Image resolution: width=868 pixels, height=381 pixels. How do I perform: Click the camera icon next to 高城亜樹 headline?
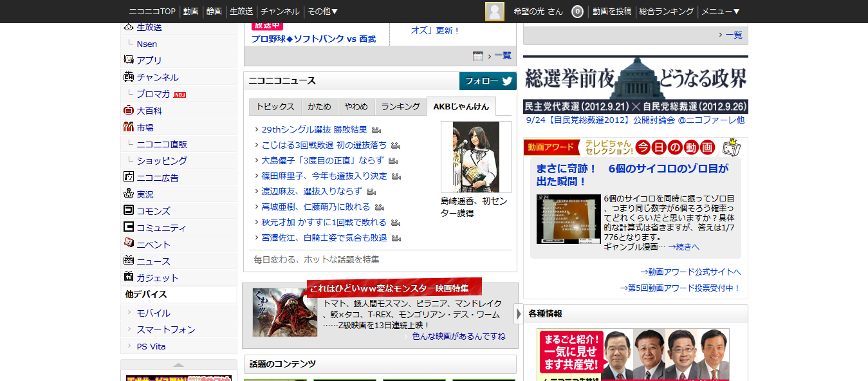(380, 207)
